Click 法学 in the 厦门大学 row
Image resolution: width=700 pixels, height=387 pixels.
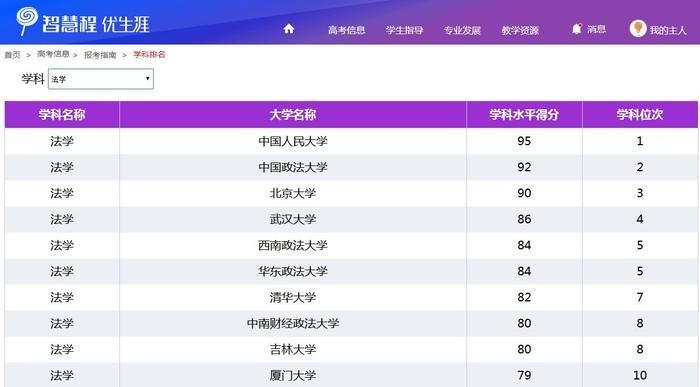point(62,375)
